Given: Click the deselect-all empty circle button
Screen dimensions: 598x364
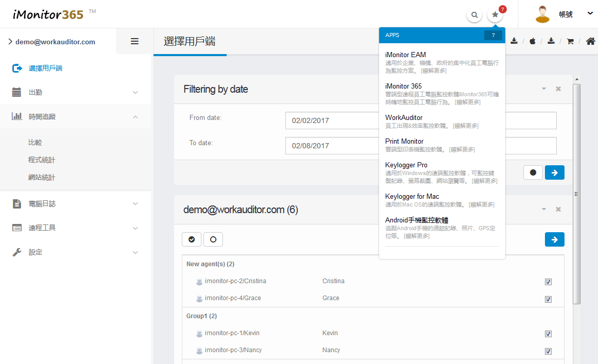Looking at the screenshot, I should (x=213, y=239).
